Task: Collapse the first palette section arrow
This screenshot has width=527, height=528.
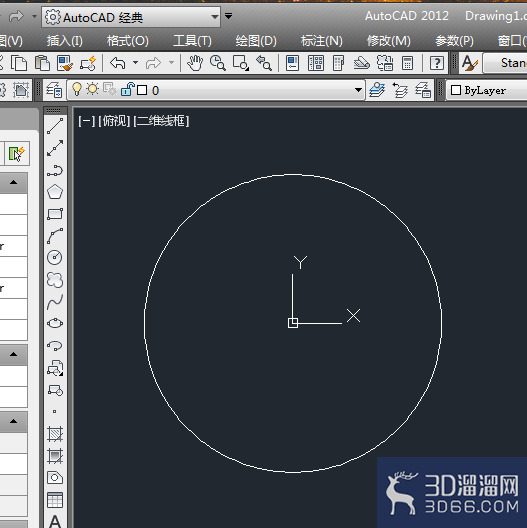Action: tap(13, 183)
